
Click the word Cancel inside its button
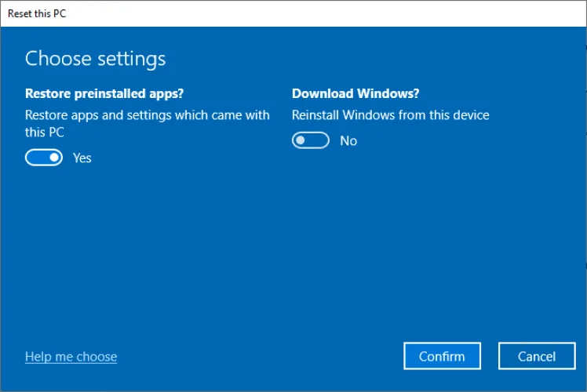[x=537, y=356]
